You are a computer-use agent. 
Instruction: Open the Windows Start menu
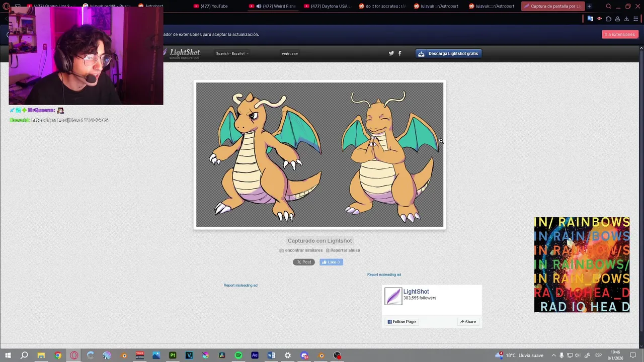coord(8,355)
